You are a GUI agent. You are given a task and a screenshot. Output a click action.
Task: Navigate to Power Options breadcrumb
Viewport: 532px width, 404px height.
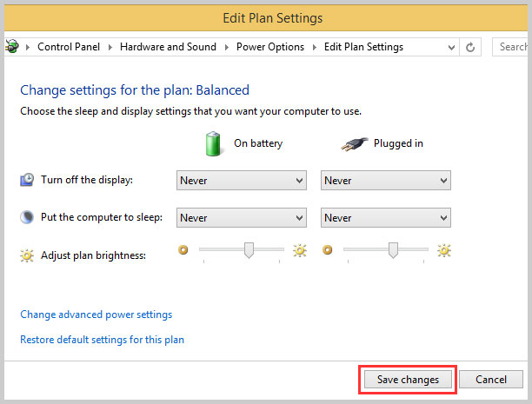pos(270,47)
